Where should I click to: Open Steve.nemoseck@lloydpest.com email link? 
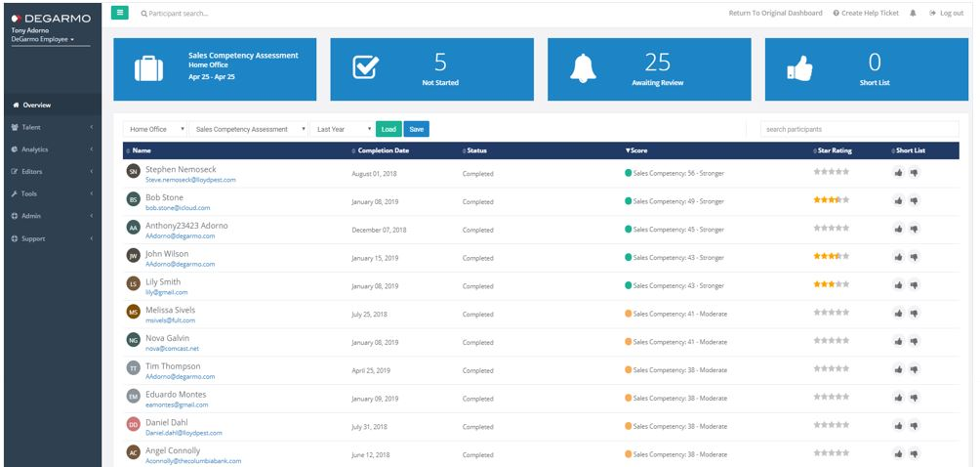click(190, 180)
